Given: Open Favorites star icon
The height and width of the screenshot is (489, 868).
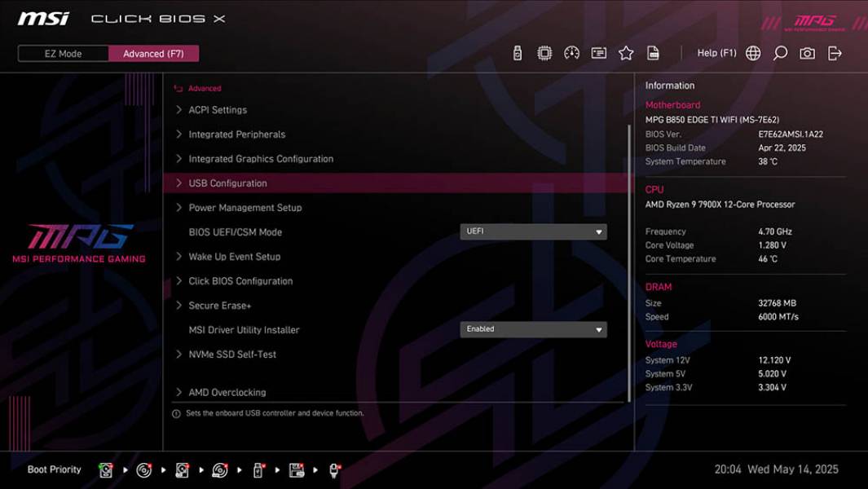Looking at the screenshot, I should pos(626,53).
